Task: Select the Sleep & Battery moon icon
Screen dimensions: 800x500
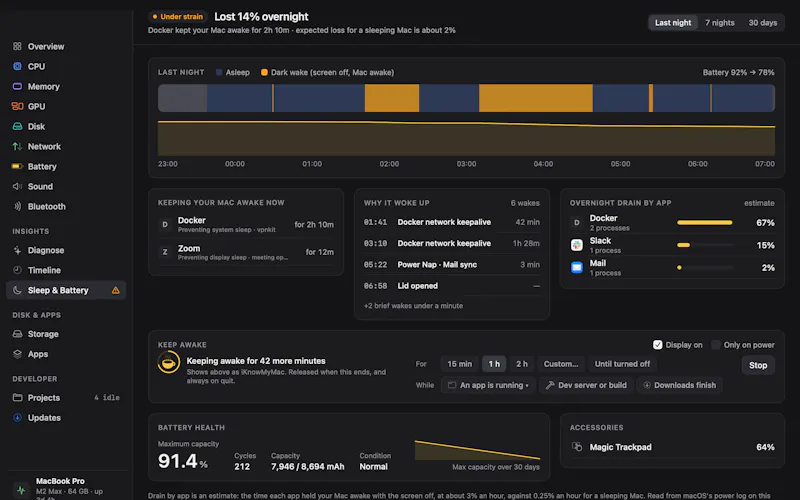Action: click(x=17, y=290)
